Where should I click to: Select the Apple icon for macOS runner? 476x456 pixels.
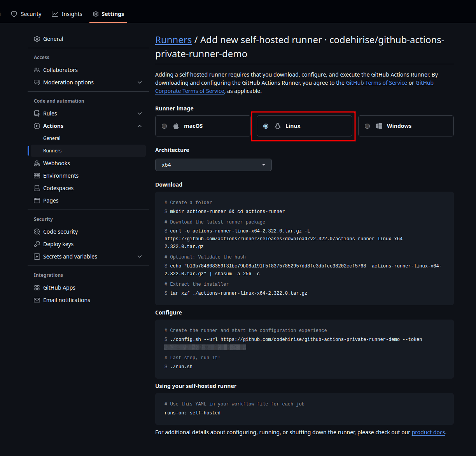pyautogui.click(x=176, y=126)
